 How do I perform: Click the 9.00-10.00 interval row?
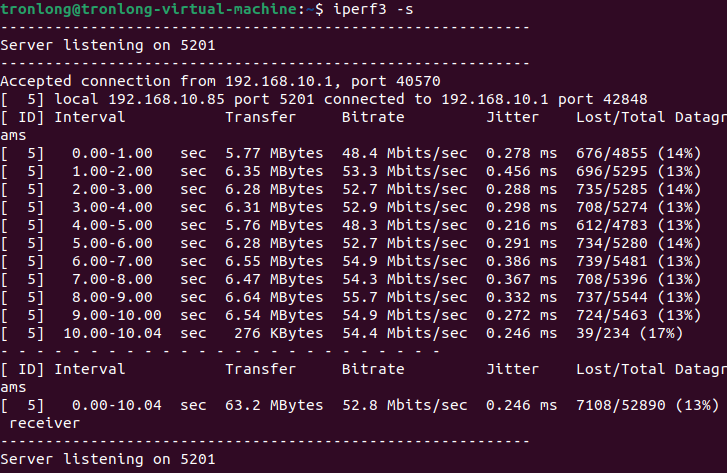tap(351, 315)
